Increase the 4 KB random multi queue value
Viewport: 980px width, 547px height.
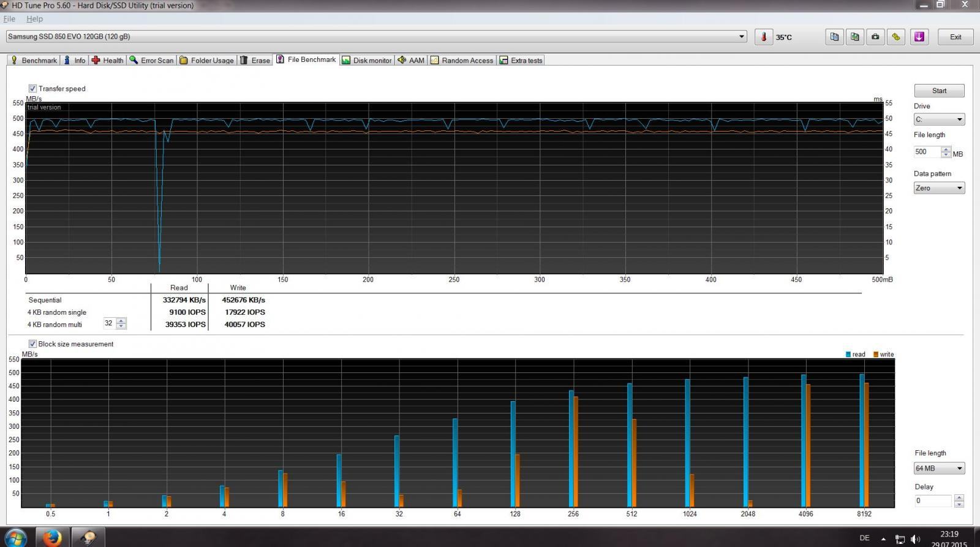[x=121, y=320]
